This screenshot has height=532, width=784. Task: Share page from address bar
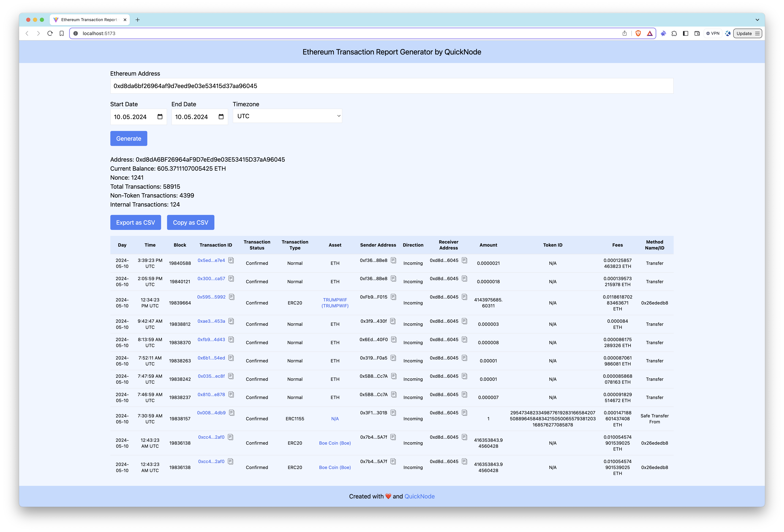(624, 33)
